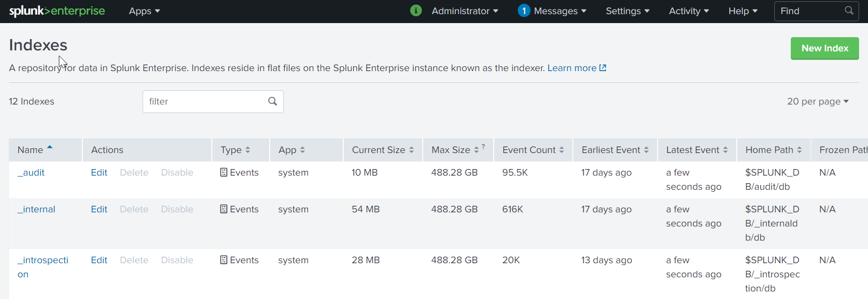The image size is (868, 299).
Task: Click the New Index button
Action: 825,48
